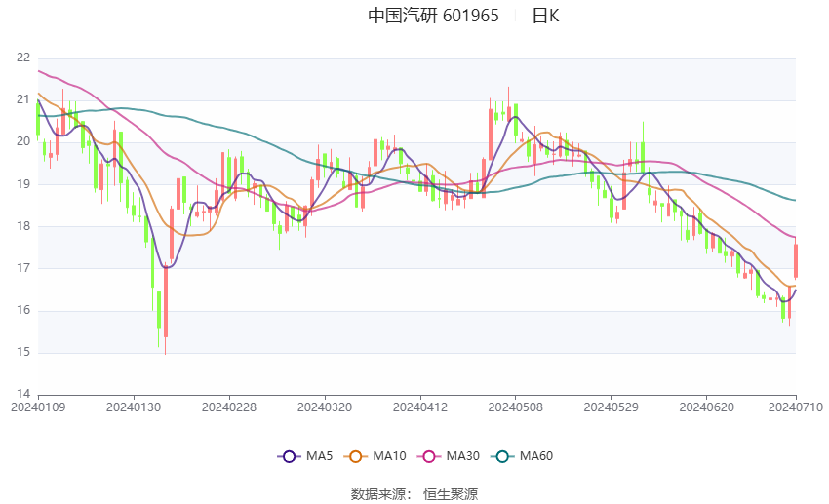Click the x-axis date label 20240508

click(x=516, y=407)
